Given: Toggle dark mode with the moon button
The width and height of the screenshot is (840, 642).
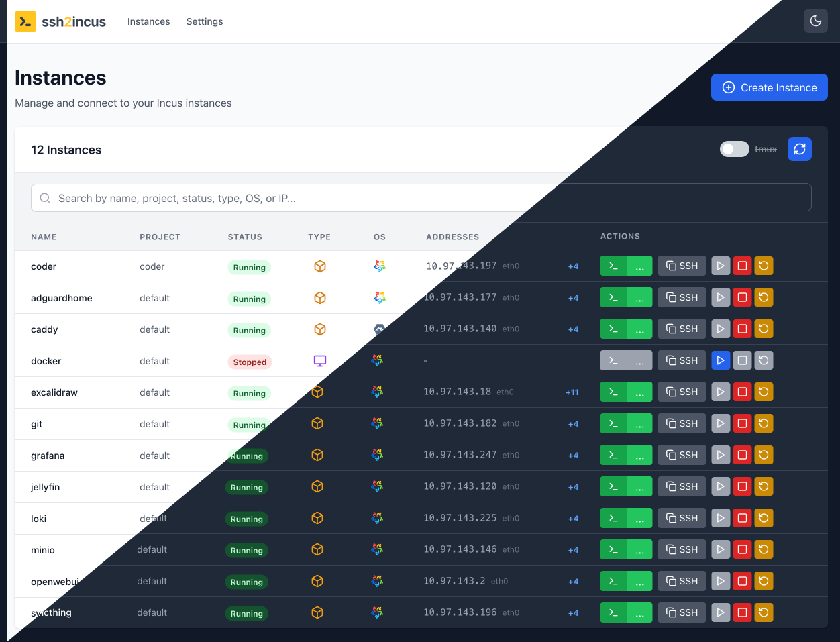Looking at the screenshot, I should click(x=815, y=21).
